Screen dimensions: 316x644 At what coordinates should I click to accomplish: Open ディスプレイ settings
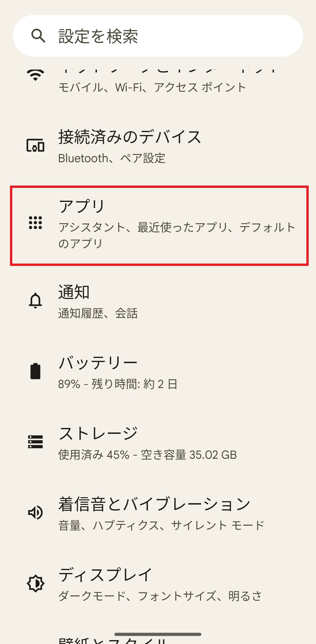pos(105,575)
